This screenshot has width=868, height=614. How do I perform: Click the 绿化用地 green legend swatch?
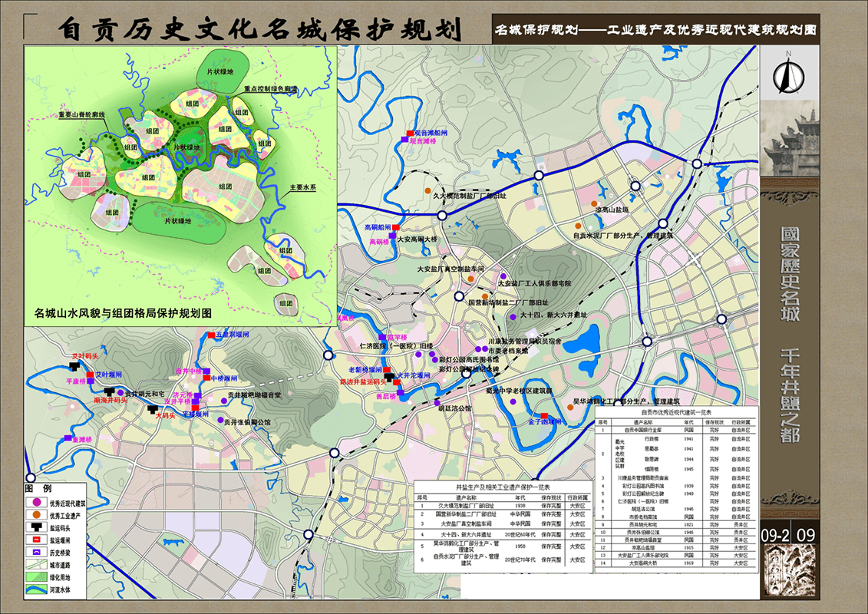tap(35, 577)
